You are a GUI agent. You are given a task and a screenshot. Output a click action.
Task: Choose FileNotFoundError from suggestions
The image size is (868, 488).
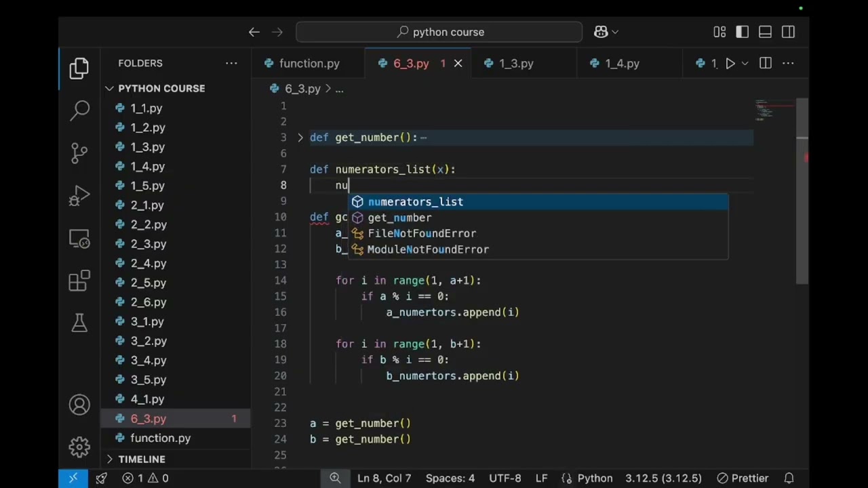pos(538,233)
